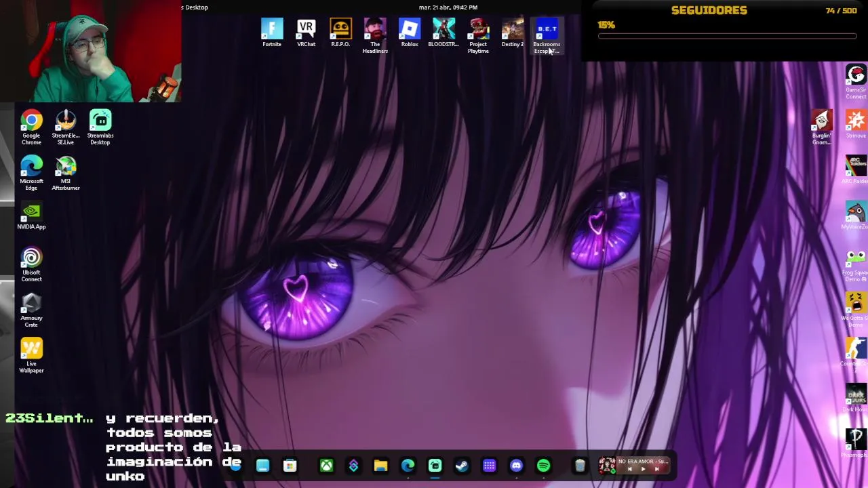Select the Dark Hours desktop icon
Viewport: 868px width, 488px height.
tap(856, 397)
